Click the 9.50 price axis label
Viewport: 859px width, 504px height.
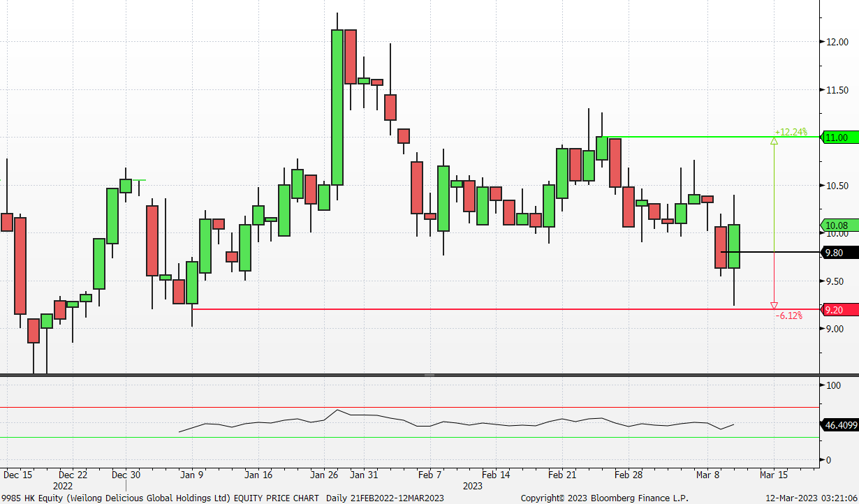coord(837,281)
